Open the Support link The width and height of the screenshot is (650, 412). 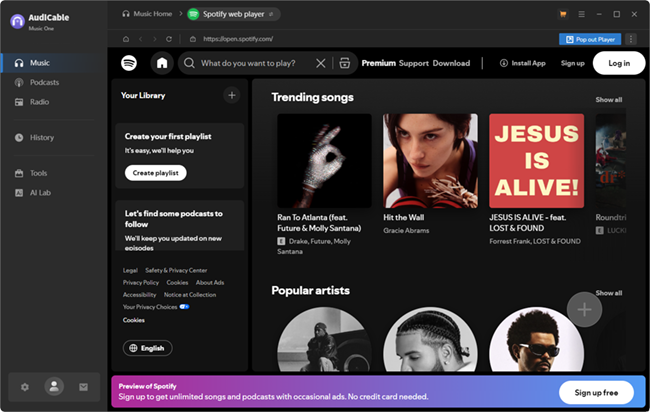click(414, 63)
